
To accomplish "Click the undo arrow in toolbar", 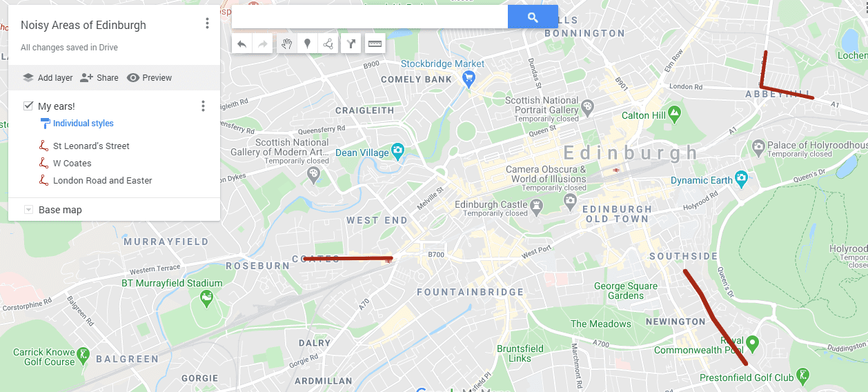I will (241, 44).
